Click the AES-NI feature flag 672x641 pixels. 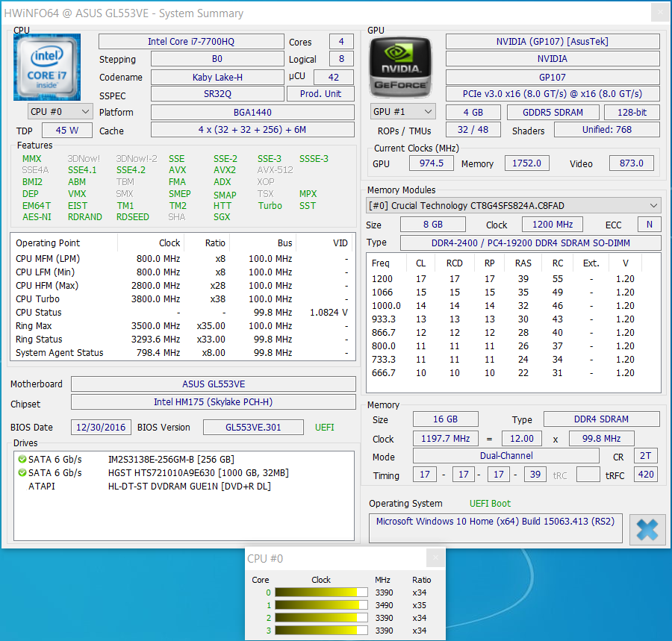point(37,217)
